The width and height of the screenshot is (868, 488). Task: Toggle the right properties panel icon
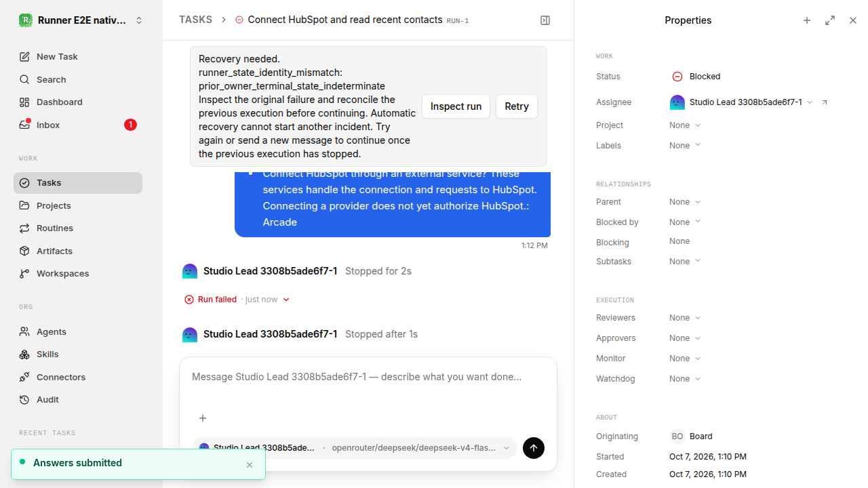coord(545,20)
